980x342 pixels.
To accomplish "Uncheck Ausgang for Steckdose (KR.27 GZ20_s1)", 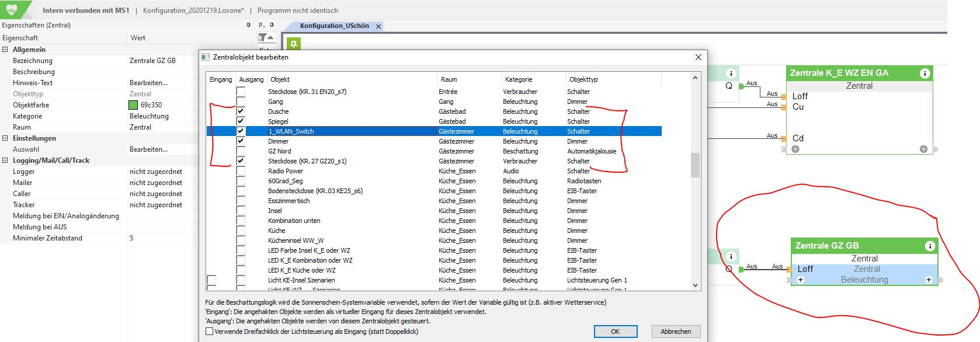I will click(241, 161).
